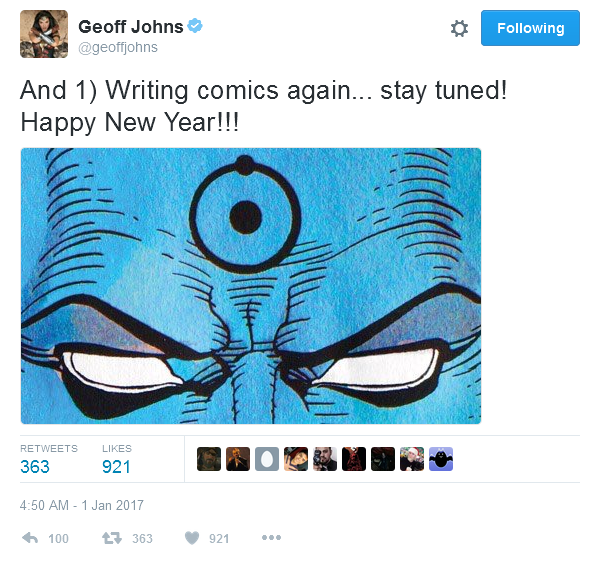Click the avatar of man holding camera

click(x=325, y=459)
